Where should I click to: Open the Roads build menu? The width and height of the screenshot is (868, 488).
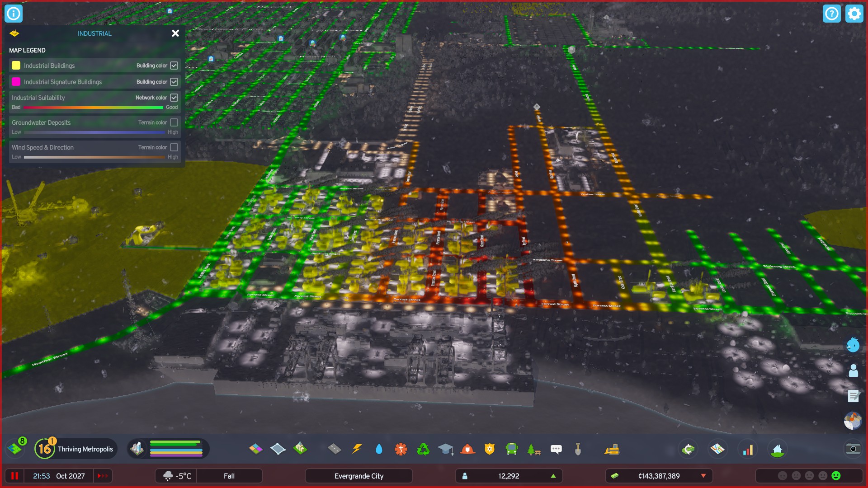click(334, 449)
